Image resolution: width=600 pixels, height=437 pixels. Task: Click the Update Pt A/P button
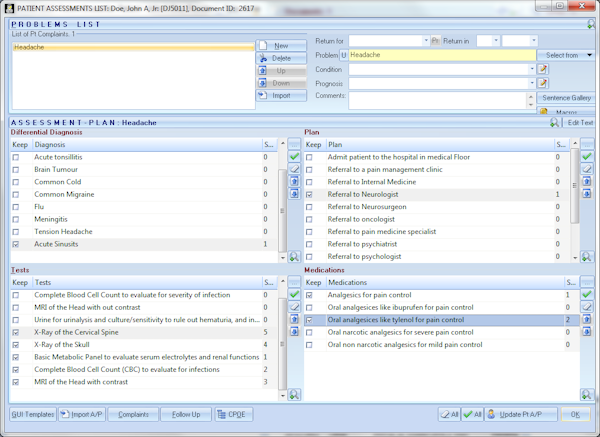[x=520, y=414]
